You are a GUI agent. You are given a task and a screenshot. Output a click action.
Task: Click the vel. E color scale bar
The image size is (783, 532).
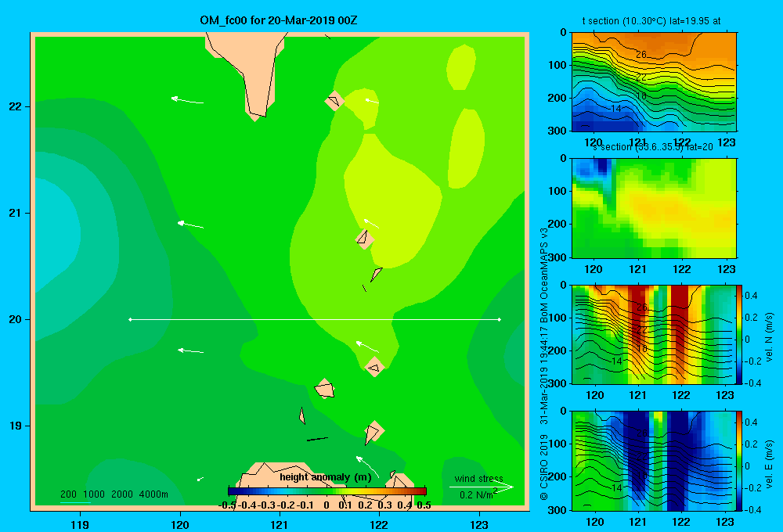pos(740,461)
